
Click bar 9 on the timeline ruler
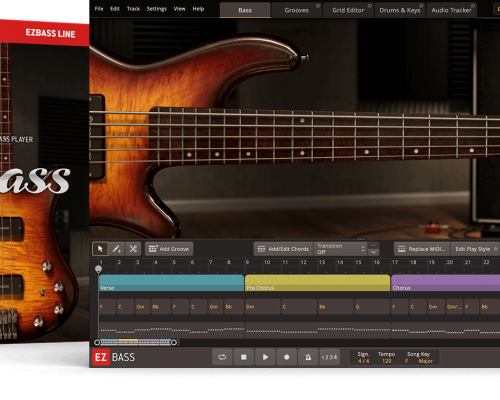click(x=247, y=262)
